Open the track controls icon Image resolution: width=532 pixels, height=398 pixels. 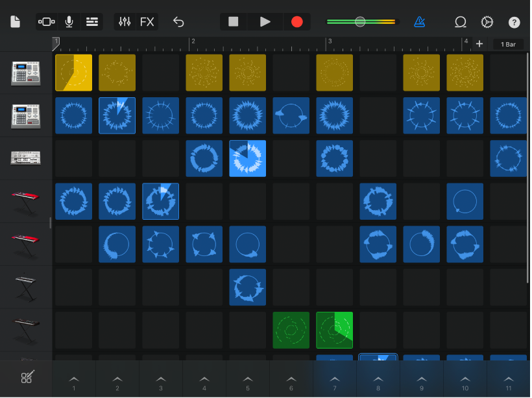click(92, 21)
